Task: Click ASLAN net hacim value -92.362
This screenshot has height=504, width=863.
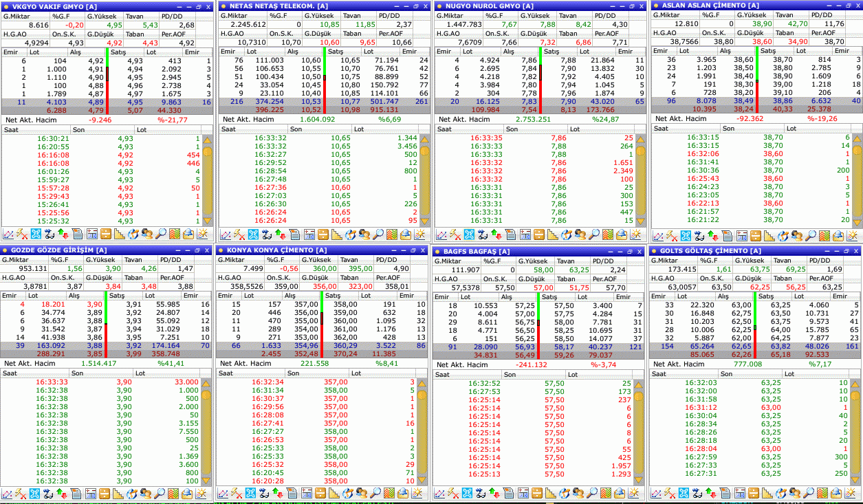Action: (x=749, y=118)
